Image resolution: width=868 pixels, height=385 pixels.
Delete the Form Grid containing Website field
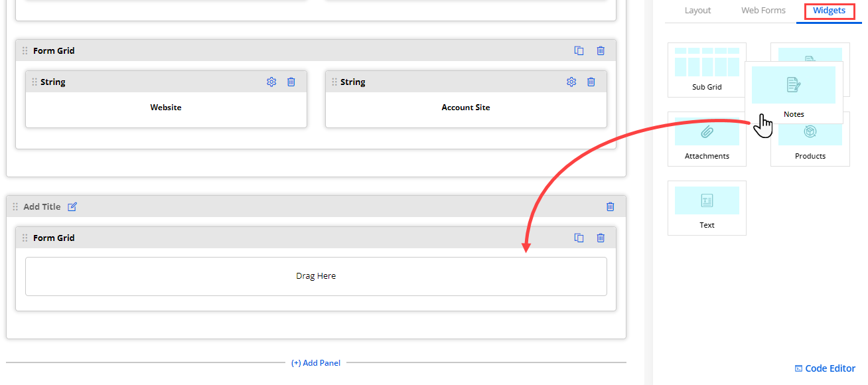tap(601, 50)
